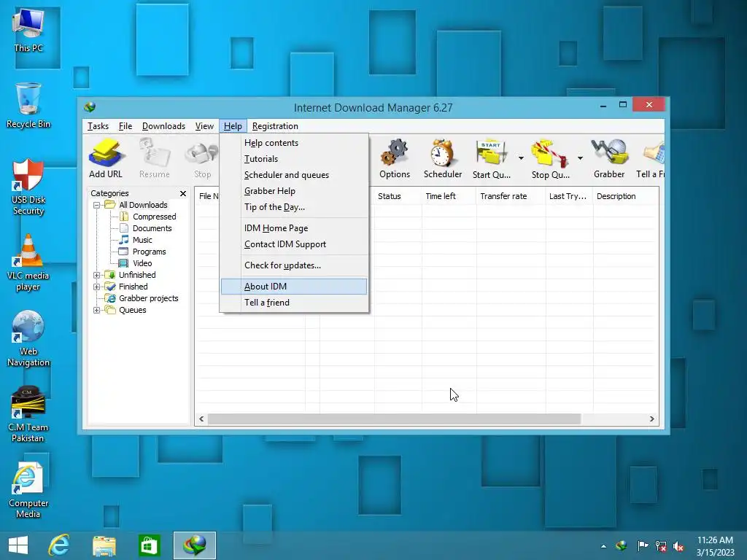
Task: Choose Tip of the Day entry
Action: pos(294,207)
